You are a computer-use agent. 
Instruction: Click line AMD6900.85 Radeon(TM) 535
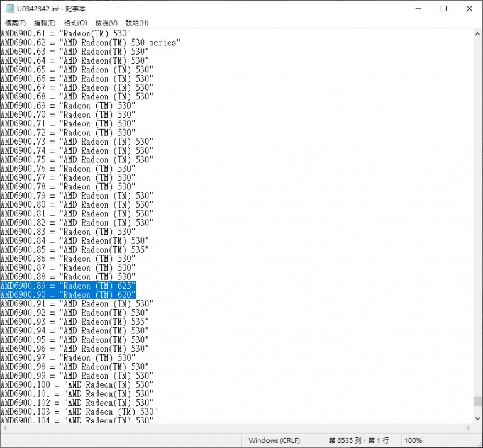[x=75, y=250]
